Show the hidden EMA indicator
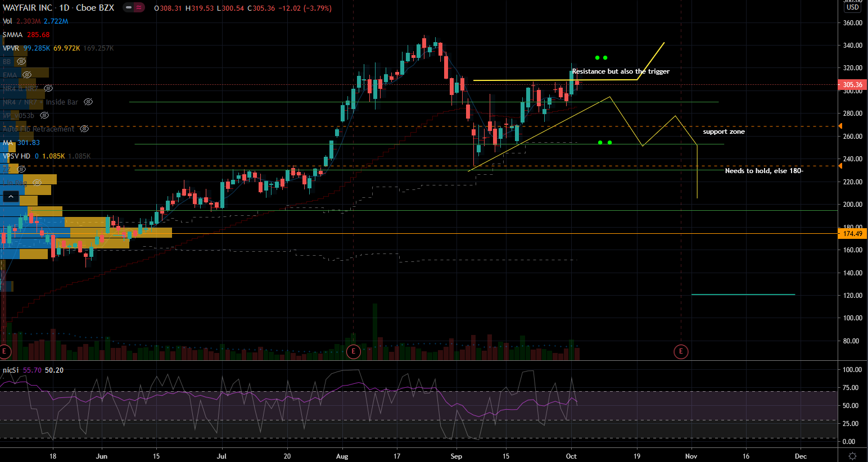Viewport: 868px width, 462px height. click(x=26, y=75)
